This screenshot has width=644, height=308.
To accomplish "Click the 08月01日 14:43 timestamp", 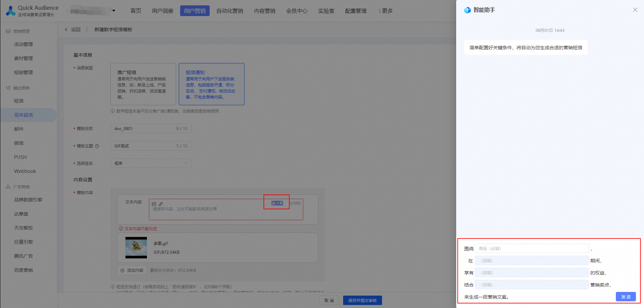I will [550, 30].
